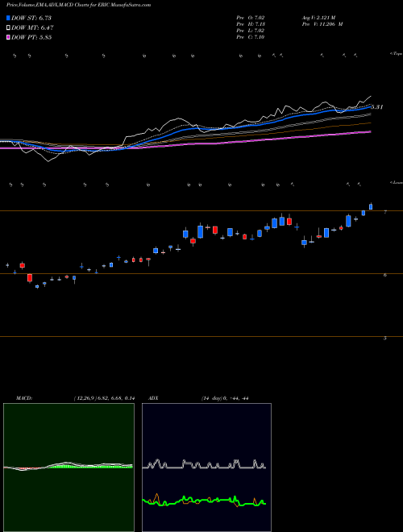The height and width of the screenshot is (532, 403).
Task: Click the 'ADX' panel heading
Action: [x=154, y=398]
